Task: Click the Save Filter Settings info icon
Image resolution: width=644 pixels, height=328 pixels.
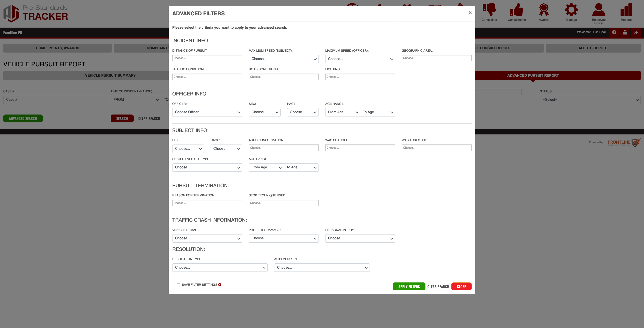Action: click(219, 284)
